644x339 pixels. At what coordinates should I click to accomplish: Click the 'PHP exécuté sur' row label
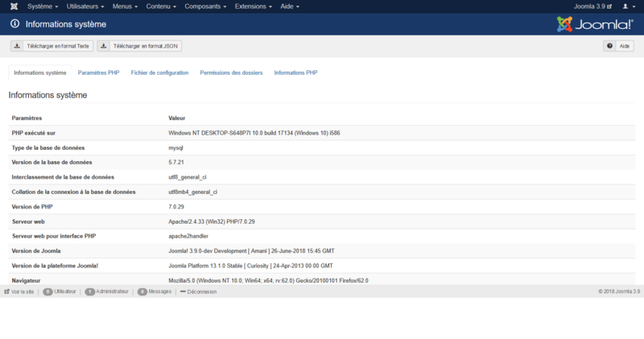33,133
